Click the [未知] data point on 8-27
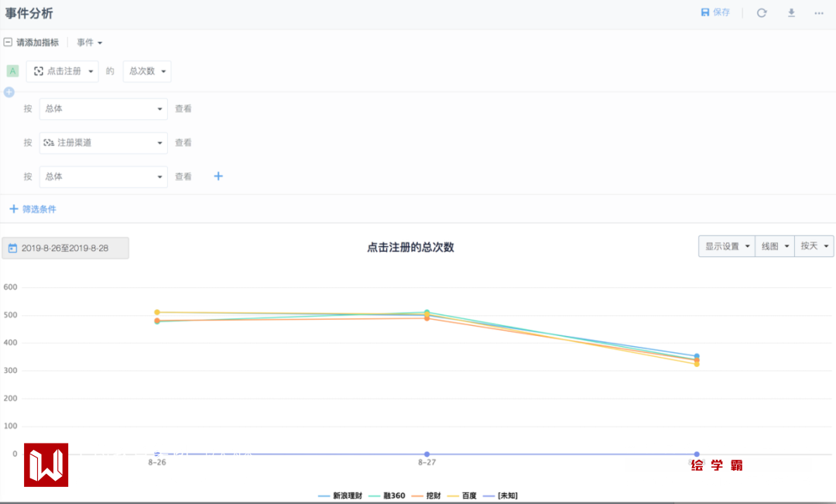 (x=427, y=454)
